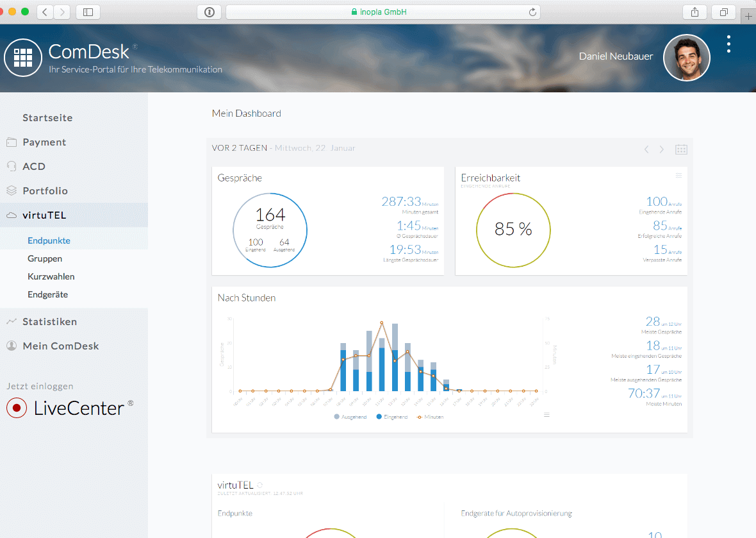Toggle the Eingehend legend series
756x538 pixels.
click(x=392, y=417)
